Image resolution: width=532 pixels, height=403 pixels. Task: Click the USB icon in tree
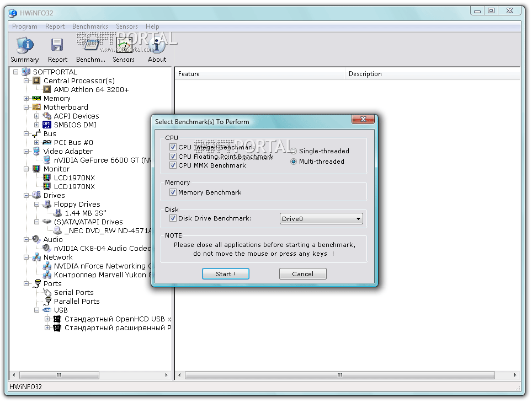(47, 310)
